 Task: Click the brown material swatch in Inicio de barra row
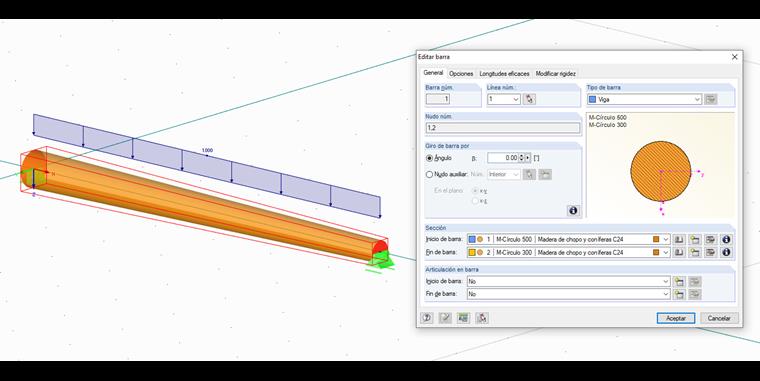coord(656,239)
